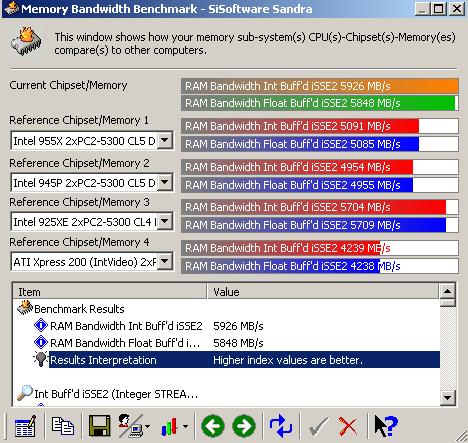
Task: Click the title bar application icon
Action: pyautogui.click(x=12, y=8)
